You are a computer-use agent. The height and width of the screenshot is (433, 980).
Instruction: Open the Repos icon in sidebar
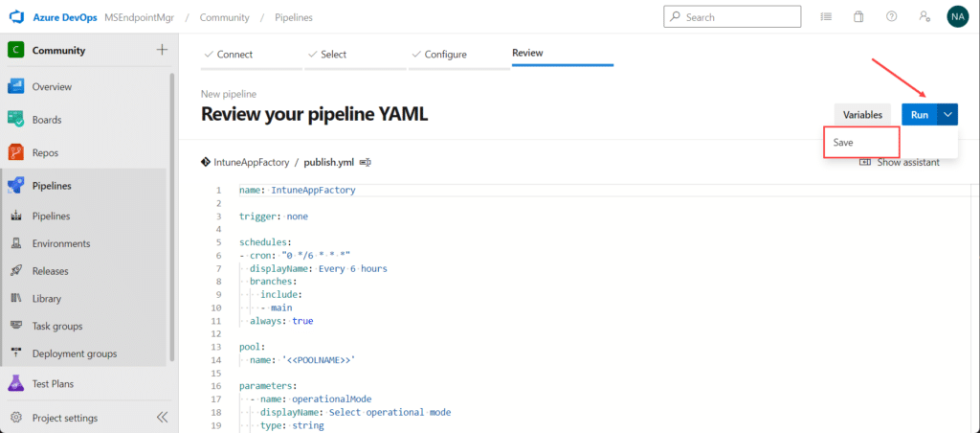pos(15,152)
